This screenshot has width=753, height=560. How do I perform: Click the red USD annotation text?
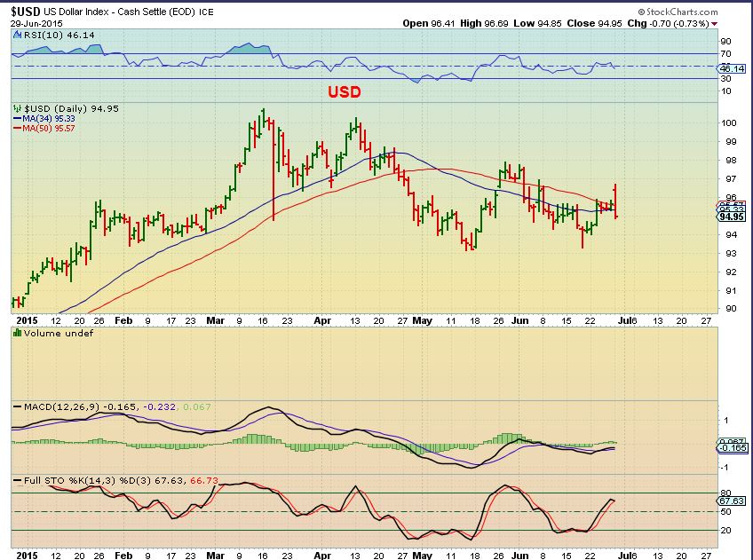click(345, 92)
